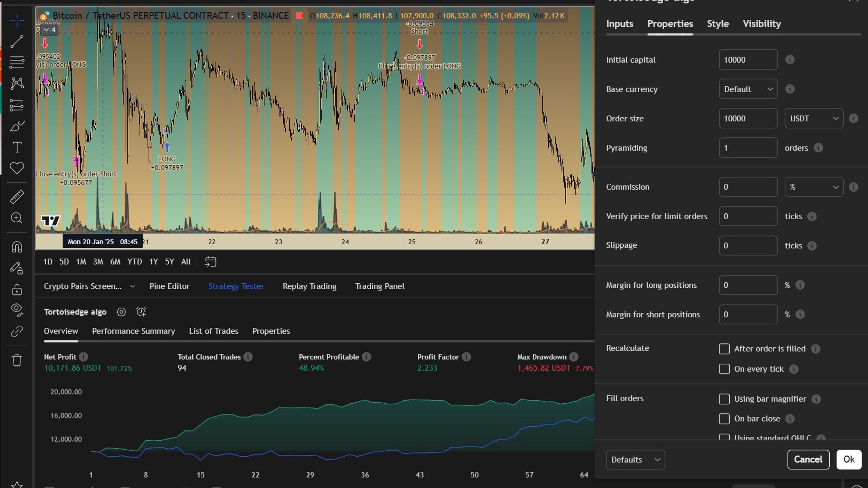This screenshot has width=868, height=488.
Task: Enable Using bar magnifier checkbox
Action: (x=724, y=399)
